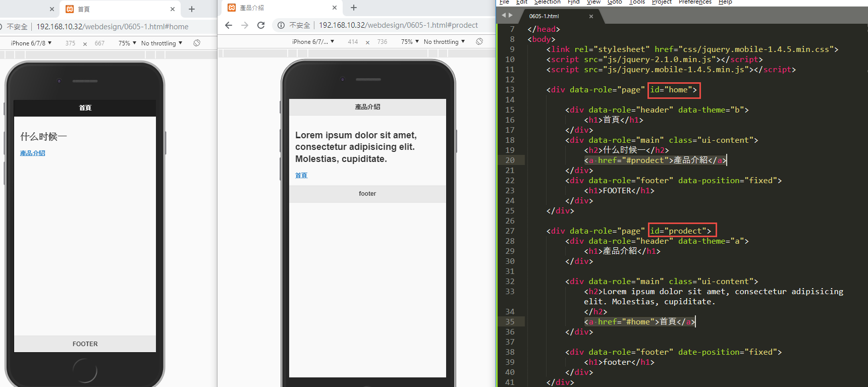This screenshot has width=868, height=387.
Task: Click the address bar showing 0605-1.html#prodect
Action: tap(398, 25)
